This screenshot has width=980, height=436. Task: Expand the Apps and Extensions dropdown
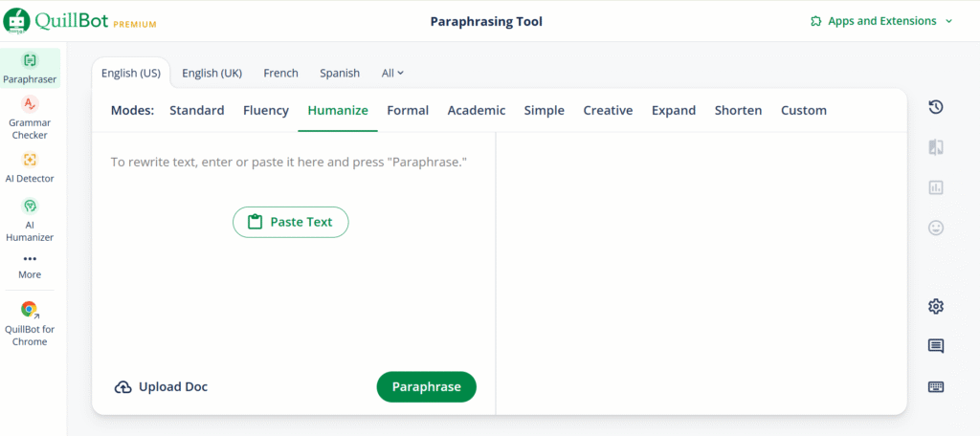881,21
